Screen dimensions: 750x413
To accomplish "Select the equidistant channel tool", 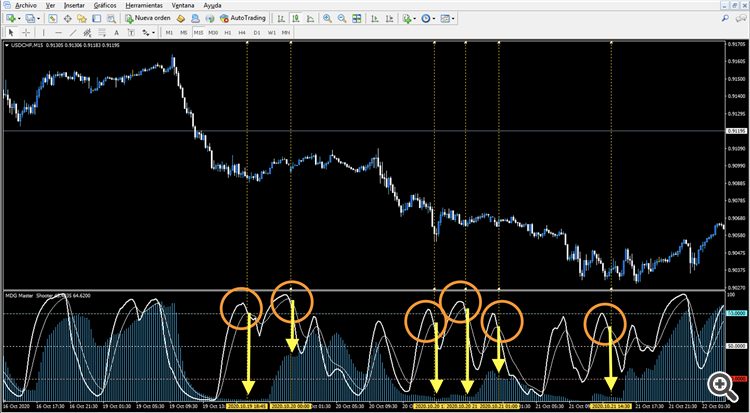I will 87,33.
